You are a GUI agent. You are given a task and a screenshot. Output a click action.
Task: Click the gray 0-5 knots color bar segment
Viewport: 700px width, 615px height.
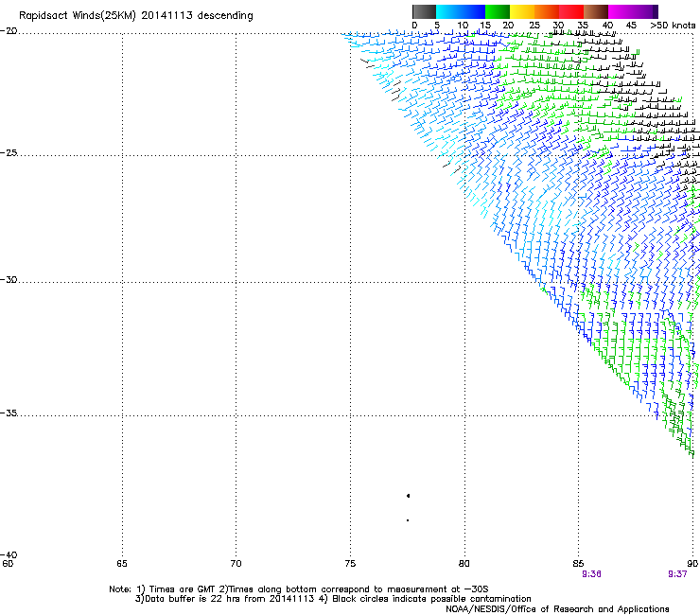424,11
